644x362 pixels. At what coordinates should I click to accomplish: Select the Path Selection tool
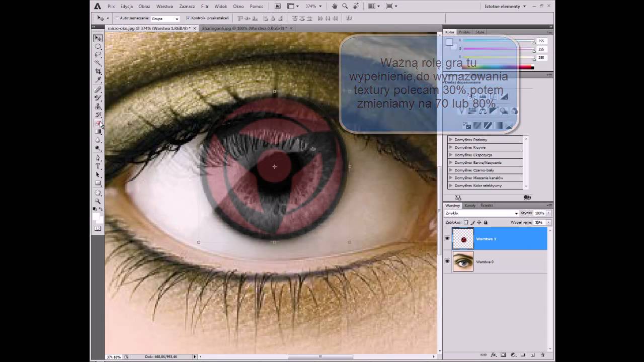tap(98, 174)
